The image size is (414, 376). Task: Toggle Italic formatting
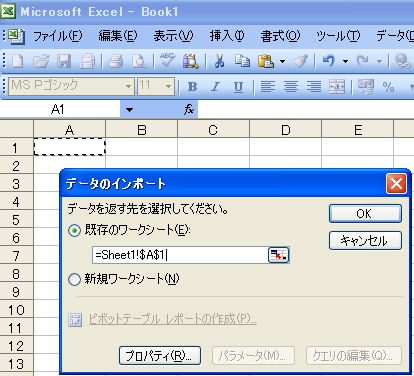coord(216,87)
